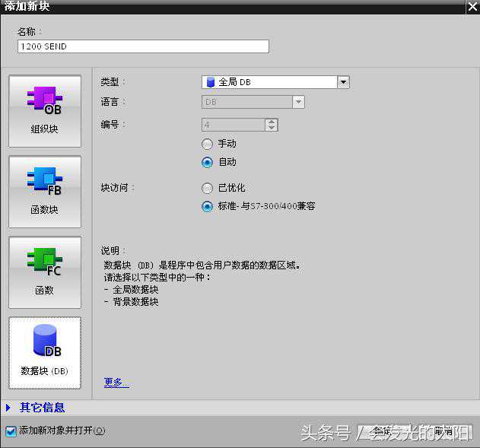Choose the 自动 numbering radio button
Image resolution: width=480 pixels, height=448 pixels.
tap(208, 162)
